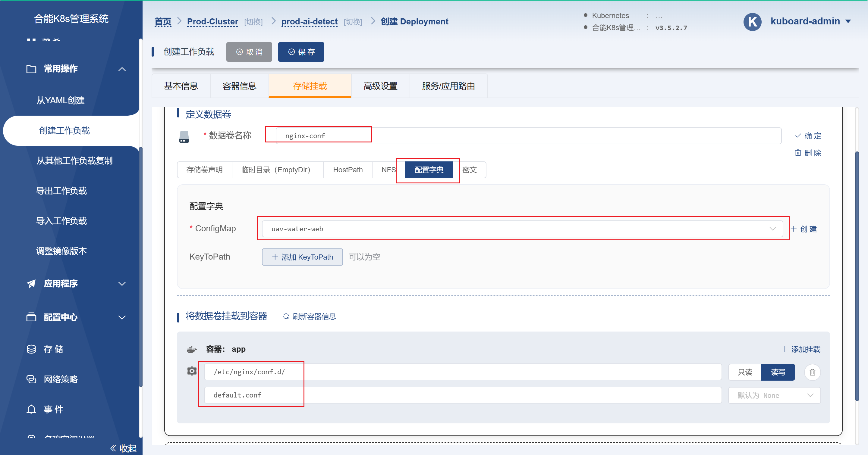Go to 首页 breadcrumb link
The height and width of the screenshot is (455, 868).
coord(163,22)
